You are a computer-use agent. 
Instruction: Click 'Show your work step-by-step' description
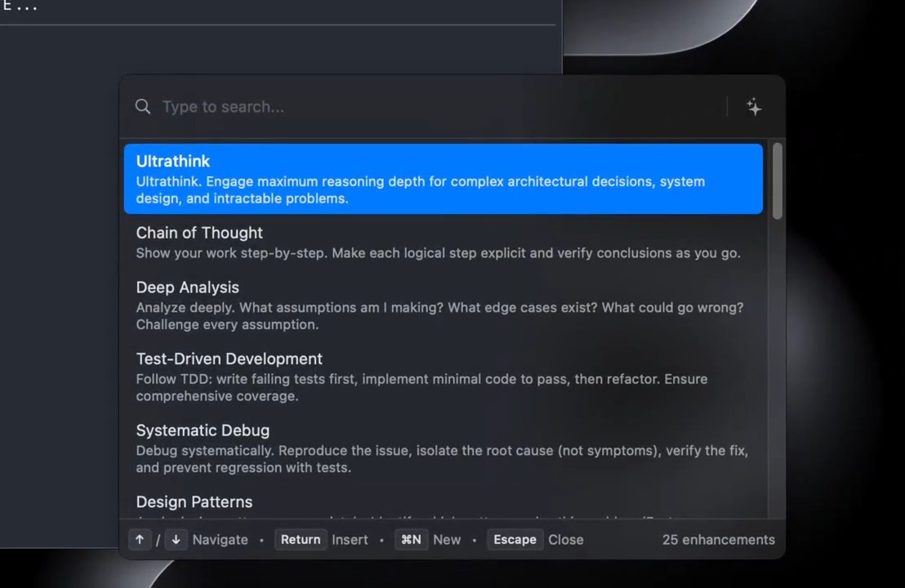(x=438, y=253)
